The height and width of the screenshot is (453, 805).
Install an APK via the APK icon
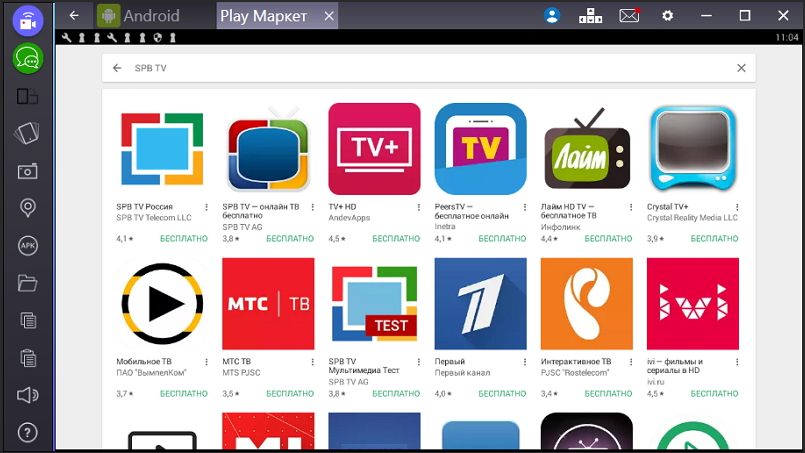point(28,246)
